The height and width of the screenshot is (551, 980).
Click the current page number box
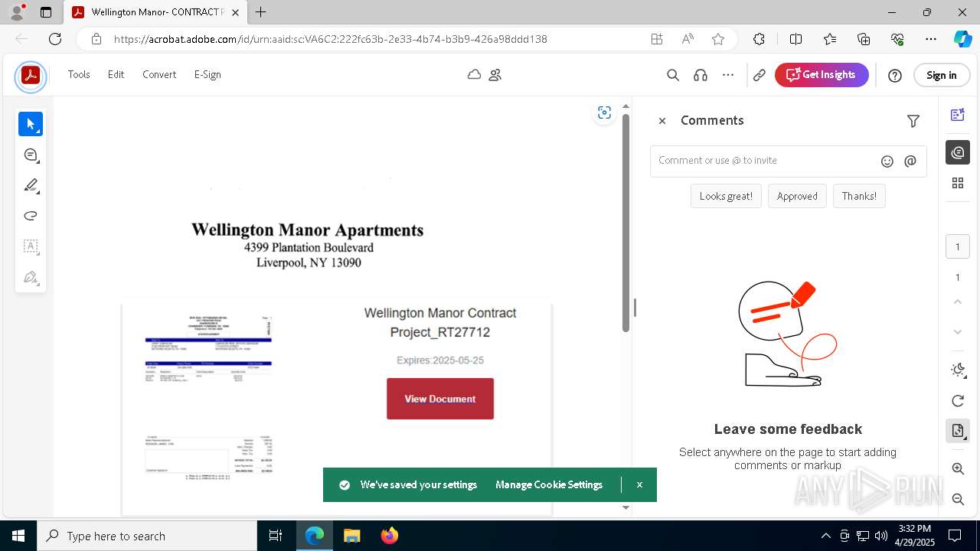pos(958,246)
